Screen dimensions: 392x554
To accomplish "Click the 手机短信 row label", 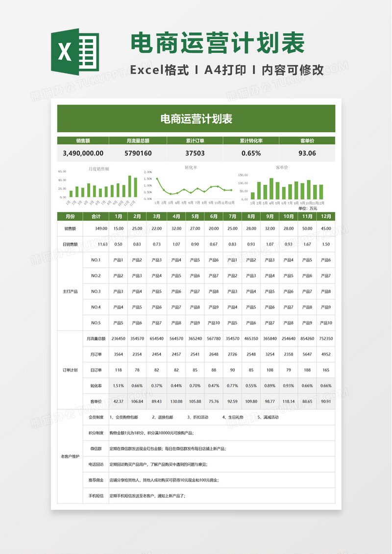I will (96, 496).
